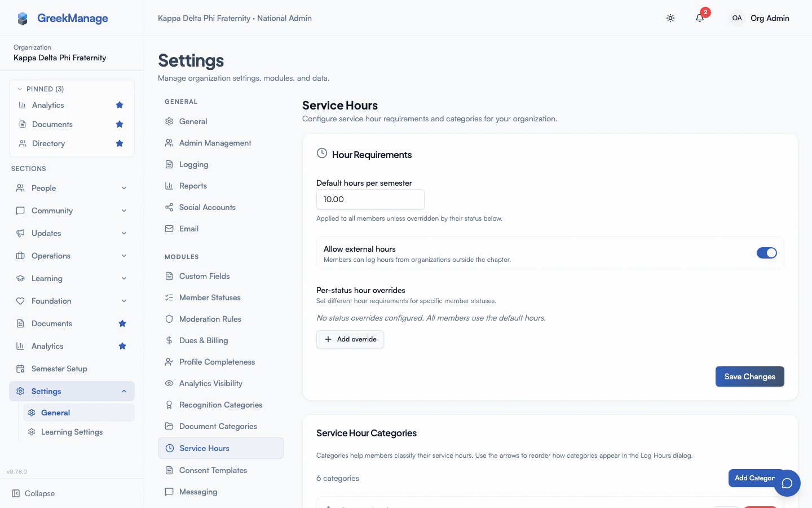Click the Semester Setup calendar icon
Screen dimensions: 812x508
coord(20,369)
